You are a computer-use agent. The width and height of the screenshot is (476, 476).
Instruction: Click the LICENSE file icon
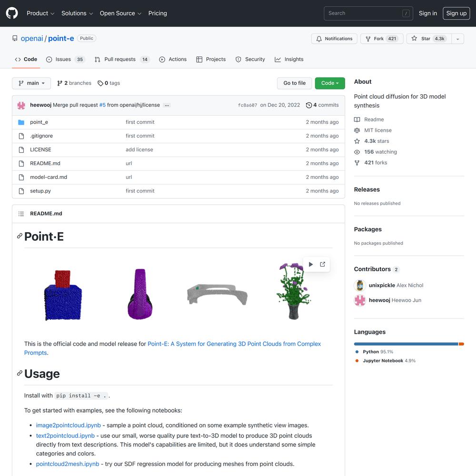(21, 149)
